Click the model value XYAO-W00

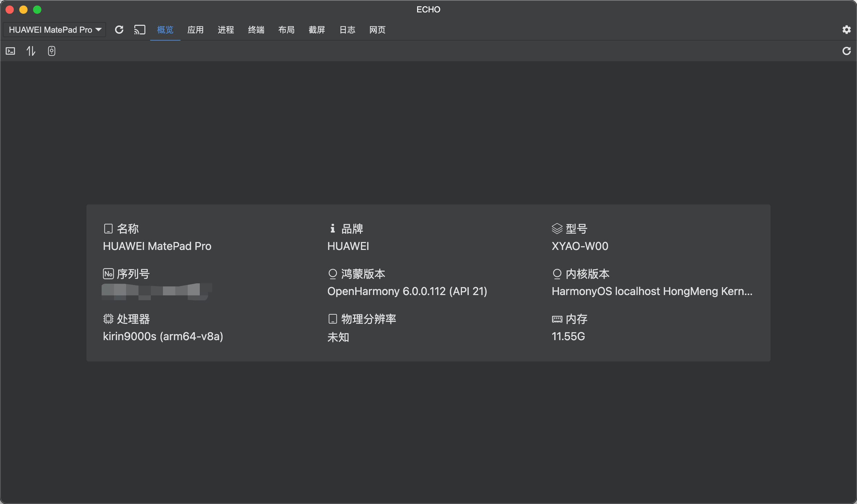click(x=580, y=246)
